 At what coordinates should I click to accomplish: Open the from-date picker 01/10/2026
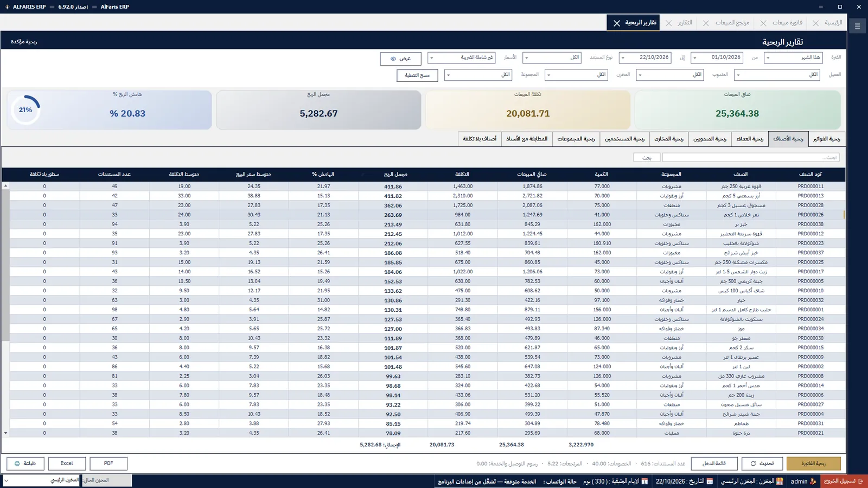tap(717, 57)
